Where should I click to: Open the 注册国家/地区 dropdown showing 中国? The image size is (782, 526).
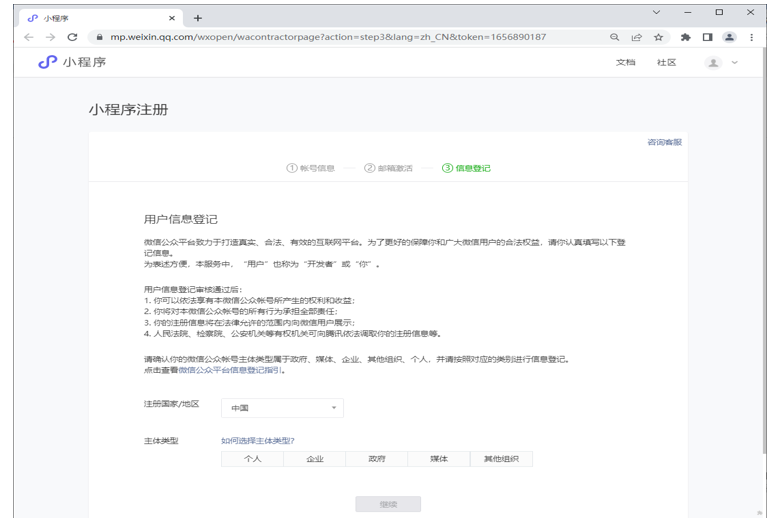pos(282,408)
